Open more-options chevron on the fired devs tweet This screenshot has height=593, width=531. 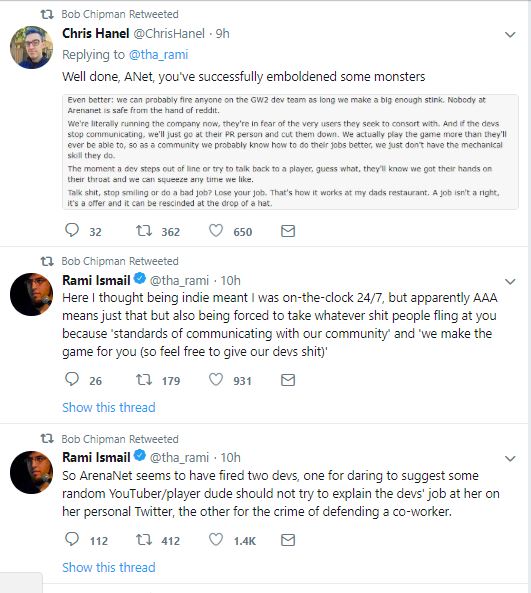510,459
